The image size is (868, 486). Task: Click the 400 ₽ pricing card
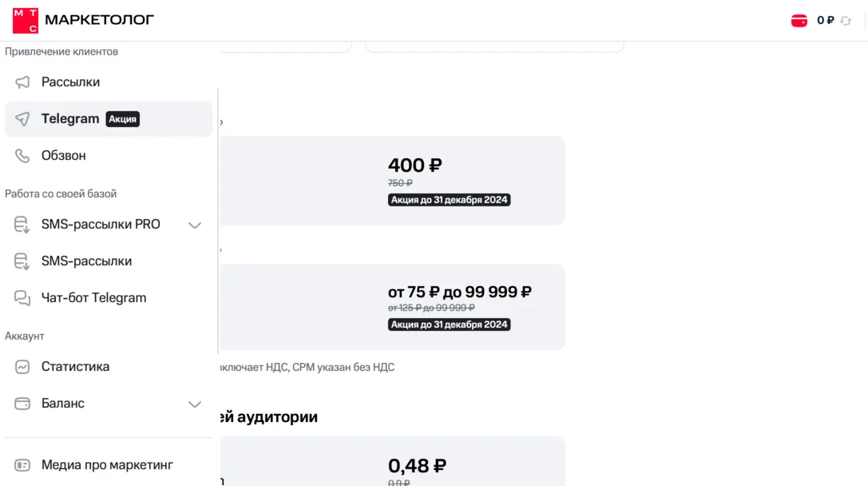click(391, 181)
